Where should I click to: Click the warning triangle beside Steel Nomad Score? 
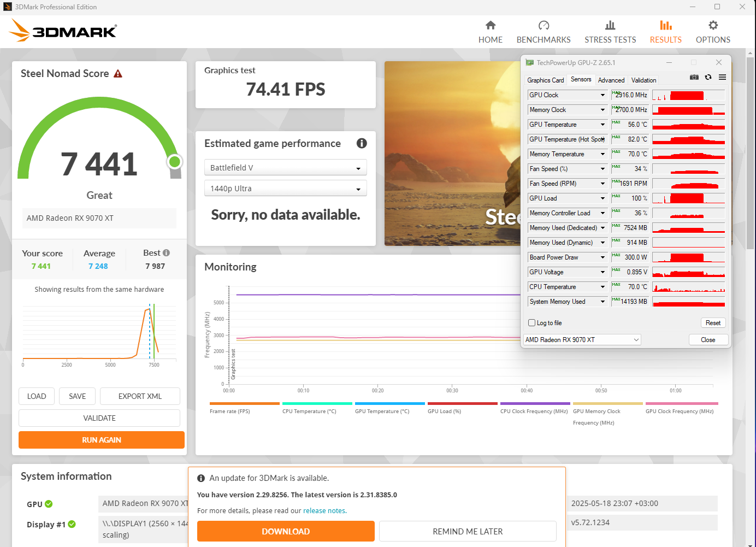118,74
